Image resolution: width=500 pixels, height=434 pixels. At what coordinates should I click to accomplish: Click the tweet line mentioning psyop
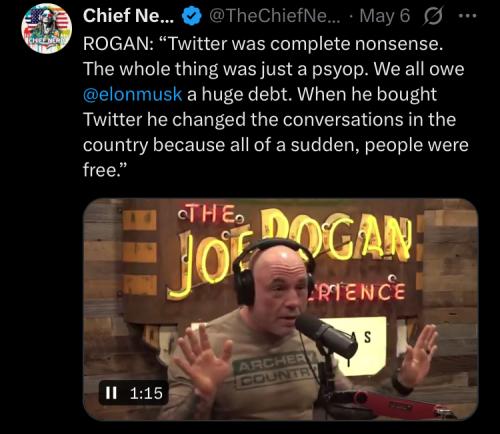tap(273, 69)
